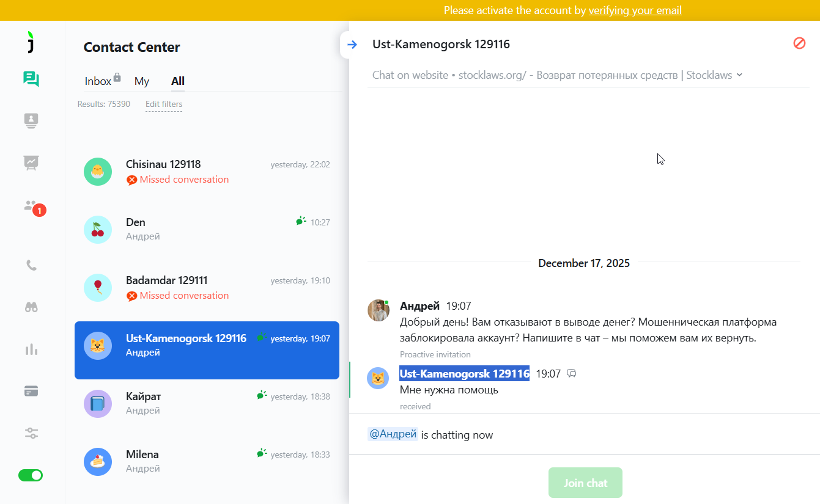The image size is (820, 504).
Task: Click the green active chat icon in Кайрат's row
Action: [262, 395]
